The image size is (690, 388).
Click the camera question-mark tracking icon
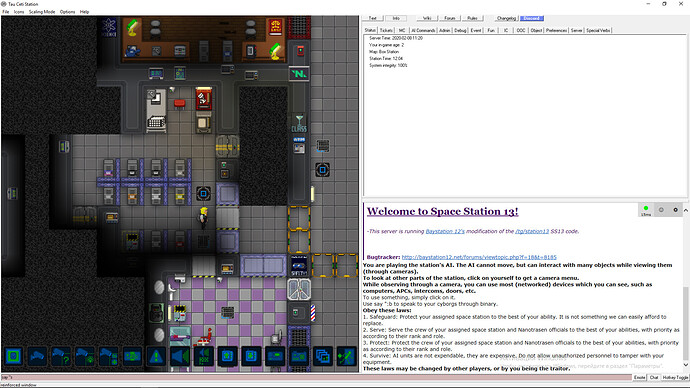(x=61, y=356)
